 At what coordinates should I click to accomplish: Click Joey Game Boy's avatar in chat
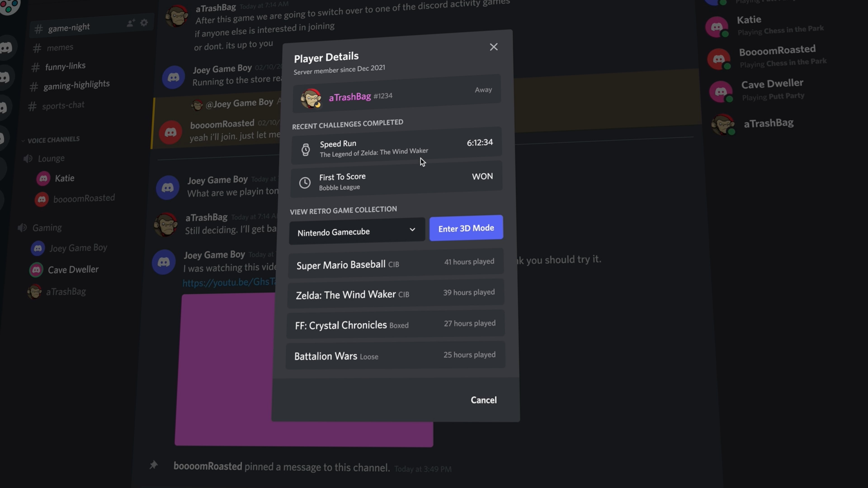(x=167, y=187)
